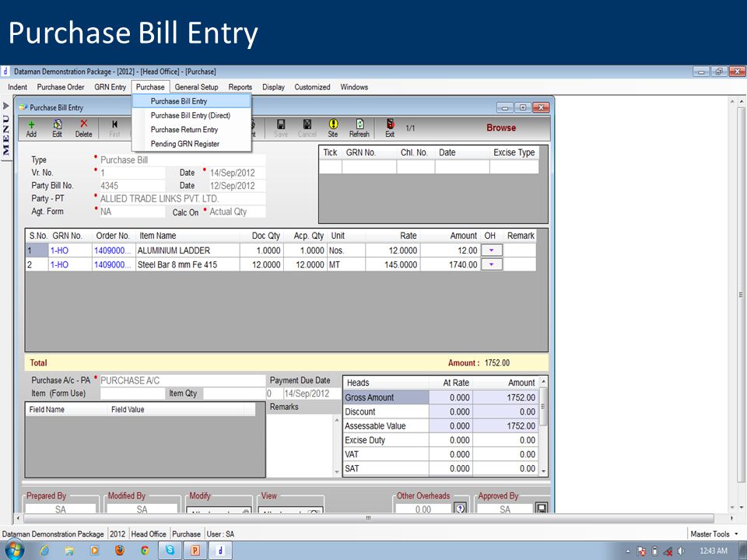Screen dimensions: 747x560
Task: Click the Delete toolbar icon
Action: (x=83, y=128)
